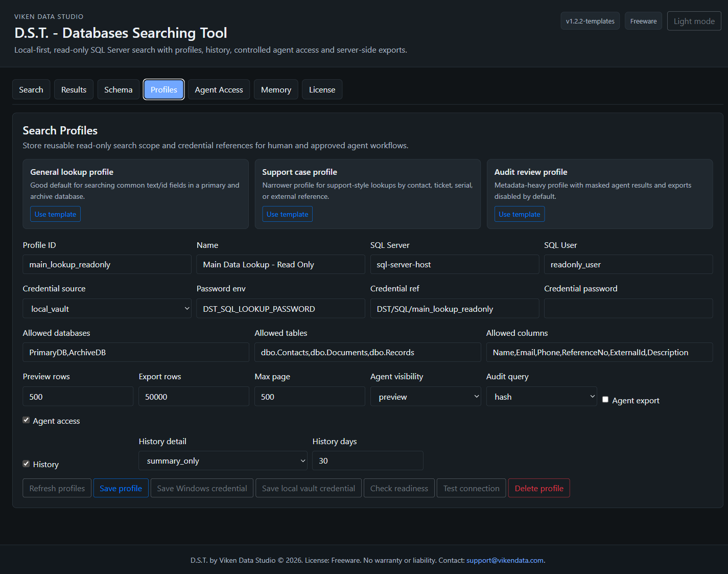Edit the Allowed columns field
This screenshot has width=728, height=574.
click(x=599, y=352)
